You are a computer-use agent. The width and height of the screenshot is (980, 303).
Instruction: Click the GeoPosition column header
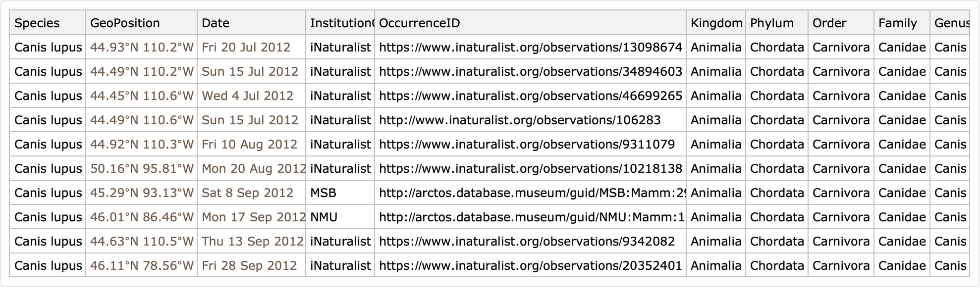tap(125, 23)
